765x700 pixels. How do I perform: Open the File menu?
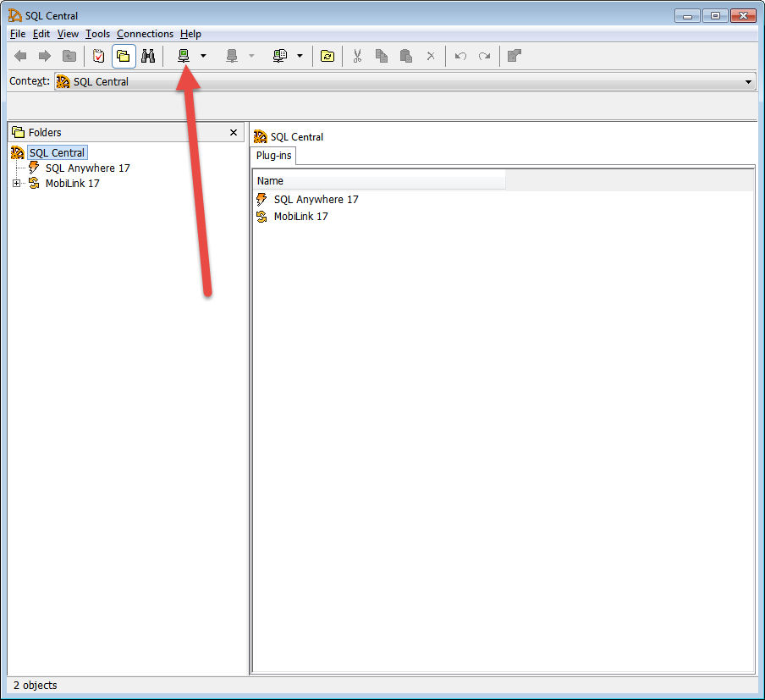(18, 34)
